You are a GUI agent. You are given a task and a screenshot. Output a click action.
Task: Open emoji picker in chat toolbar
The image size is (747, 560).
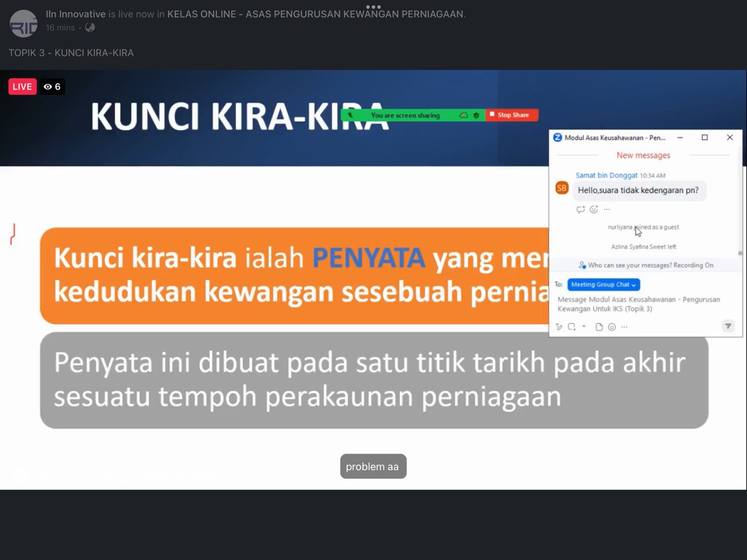click(x=612, y=327)
